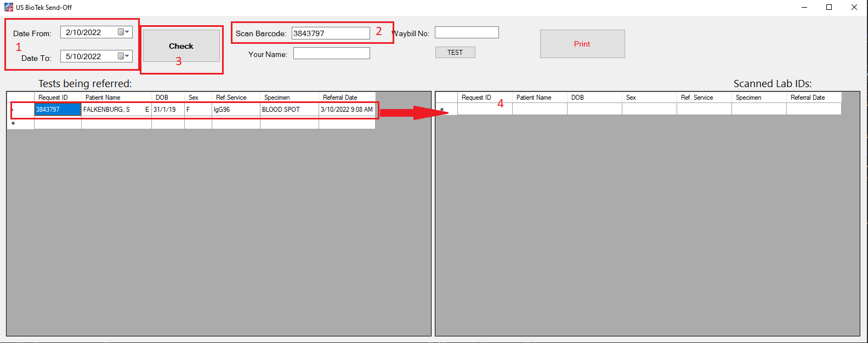
Task: Select patient name cell FALKENBURG, S
Action: [117, 110]
